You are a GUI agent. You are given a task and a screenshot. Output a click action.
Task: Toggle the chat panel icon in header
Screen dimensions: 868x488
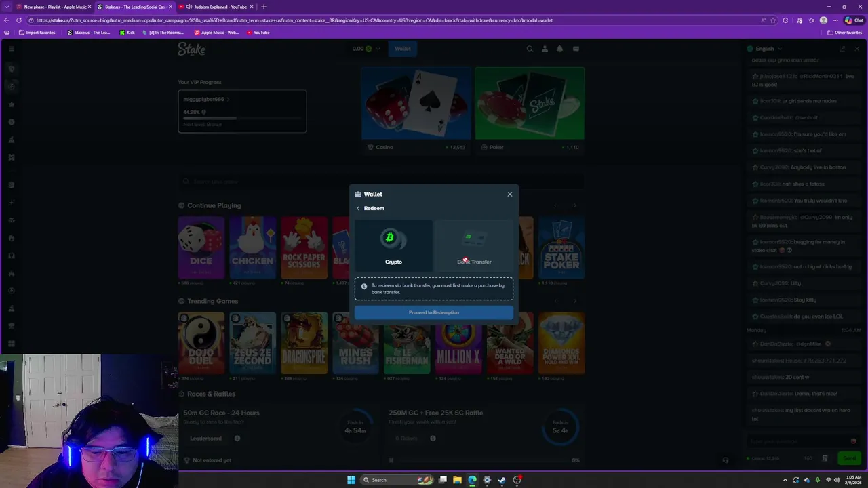576,49
